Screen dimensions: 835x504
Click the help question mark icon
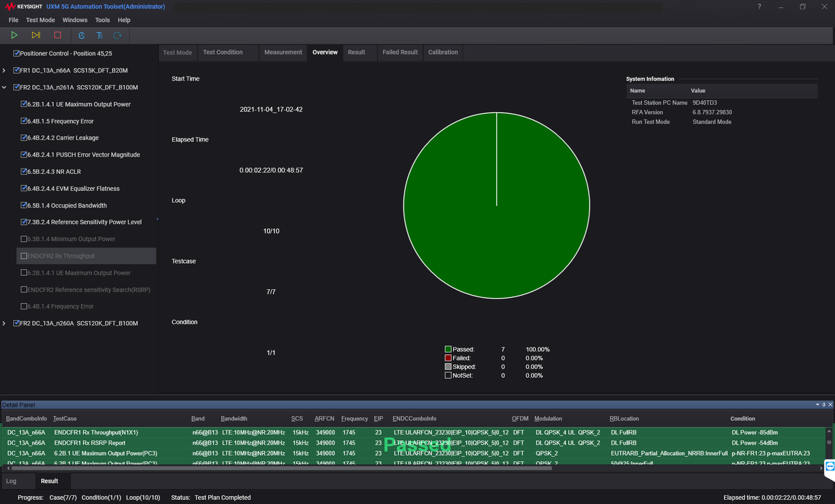click(759, 7)
